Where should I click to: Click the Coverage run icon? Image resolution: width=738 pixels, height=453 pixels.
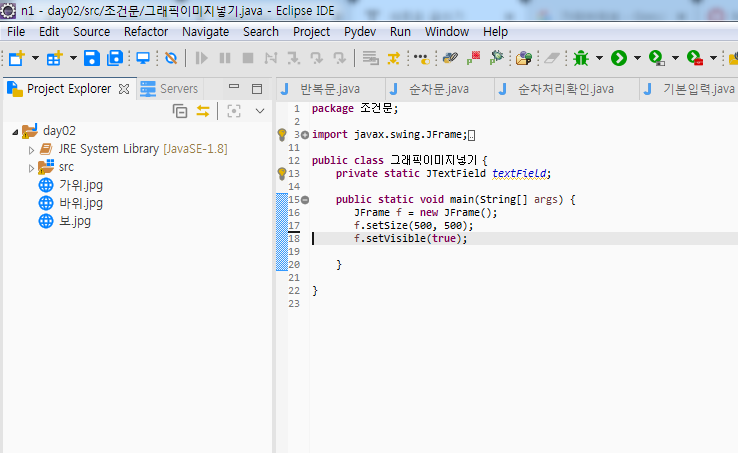(x=657, y=58)
